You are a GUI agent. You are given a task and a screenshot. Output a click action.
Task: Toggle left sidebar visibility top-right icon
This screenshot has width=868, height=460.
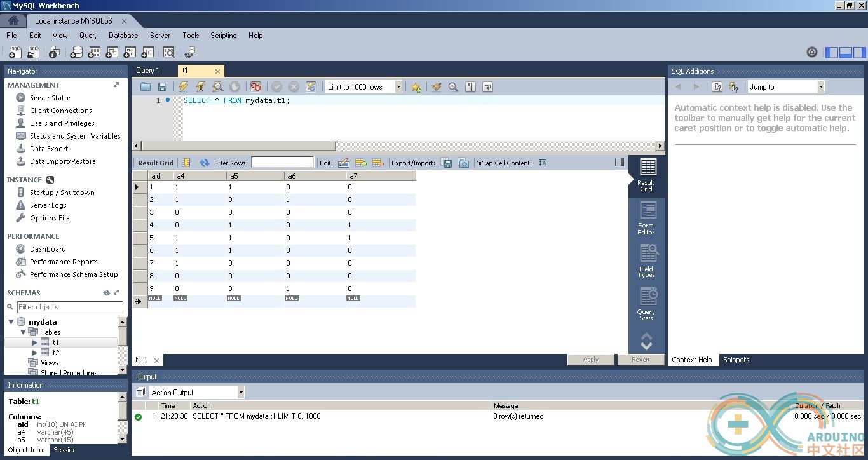click(832, 52)
